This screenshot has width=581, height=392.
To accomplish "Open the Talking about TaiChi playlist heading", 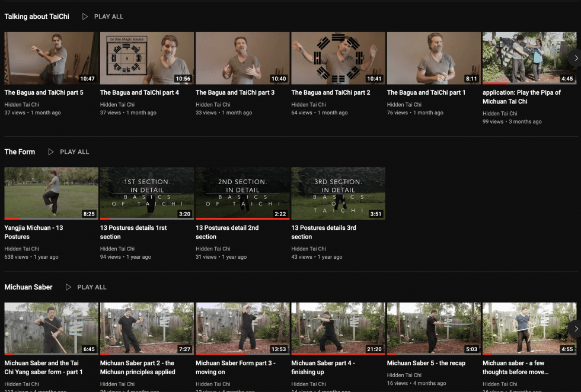I will pyautogui.click(x=37, y=17).
